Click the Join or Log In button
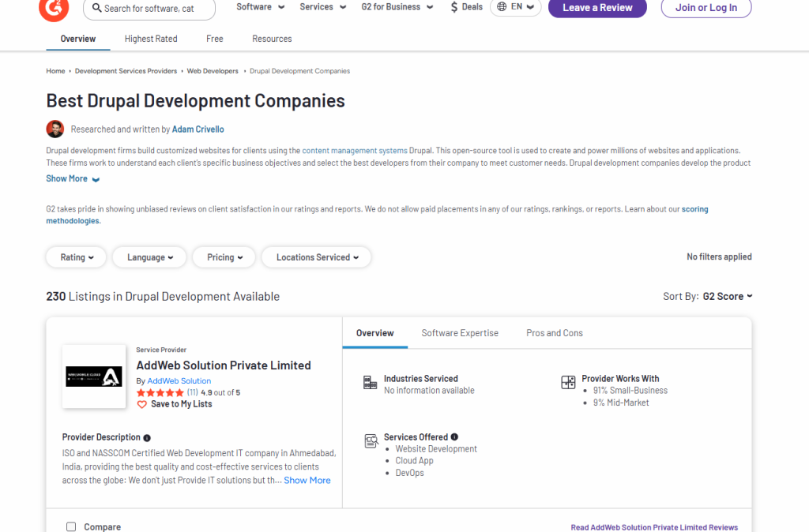 (706, 8)
